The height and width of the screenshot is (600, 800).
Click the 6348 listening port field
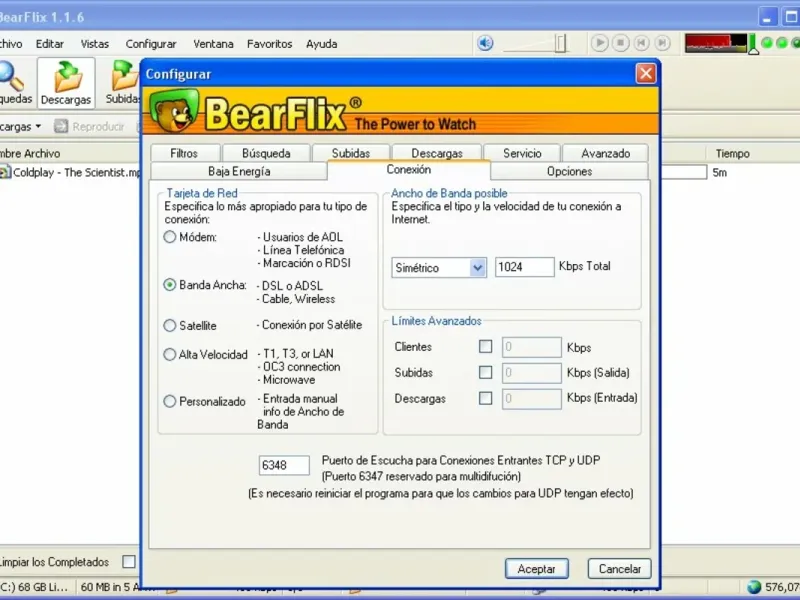pyautogui.click(x=284, y=465)
